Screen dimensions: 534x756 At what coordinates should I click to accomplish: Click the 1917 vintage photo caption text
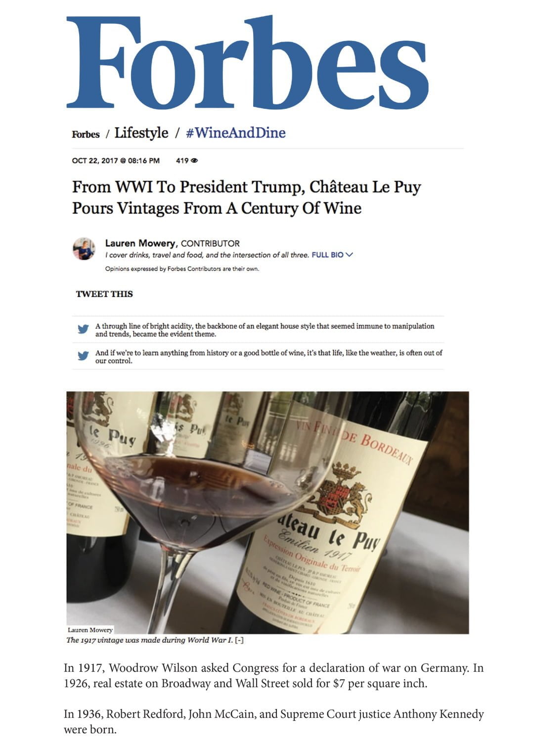coord(149,640)
